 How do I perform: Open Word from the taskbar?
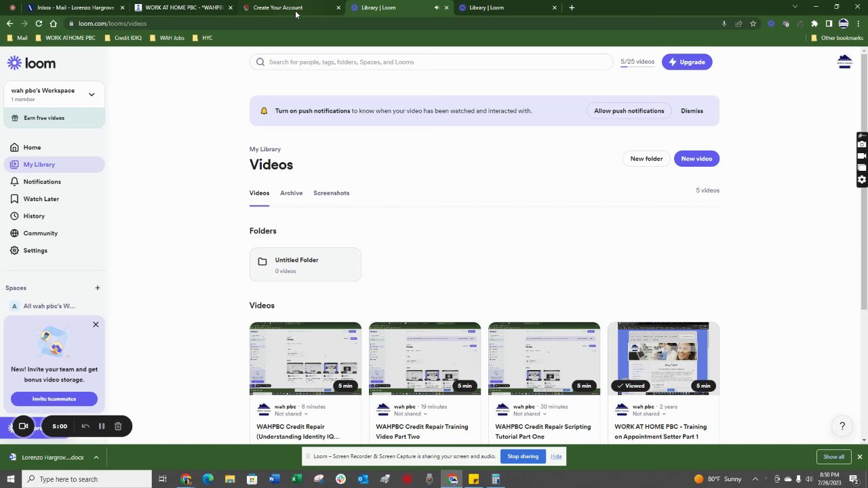274,479
